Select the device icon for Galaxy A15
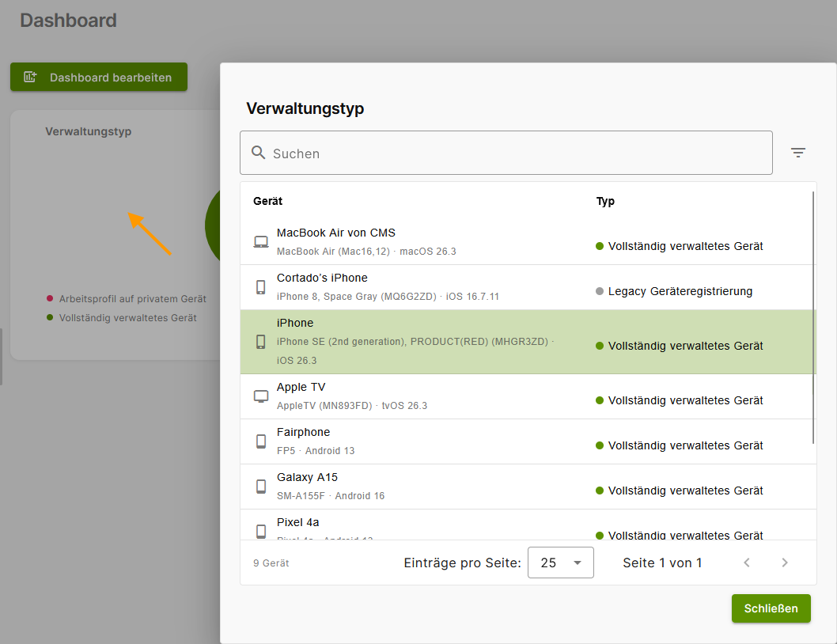 click(261, 485)
